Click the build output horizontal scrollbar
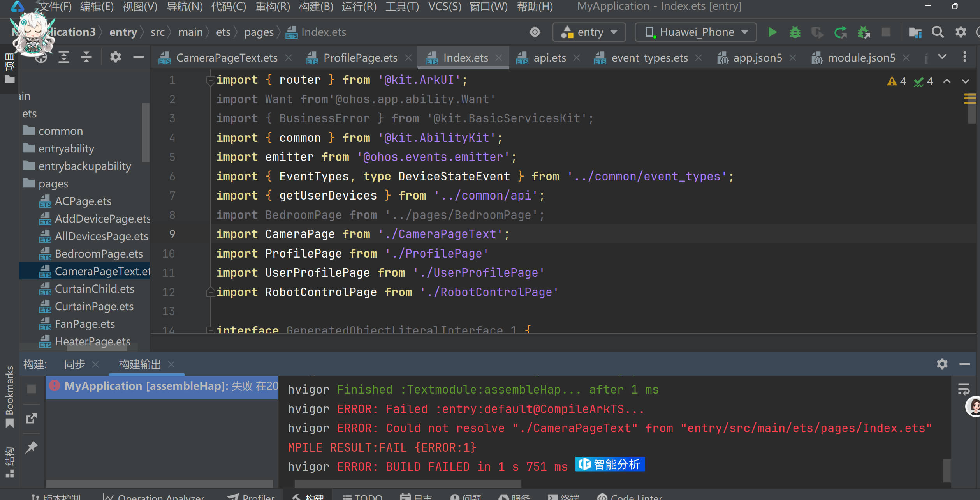The width and height of the screenshot is (980, 500). 408,484
